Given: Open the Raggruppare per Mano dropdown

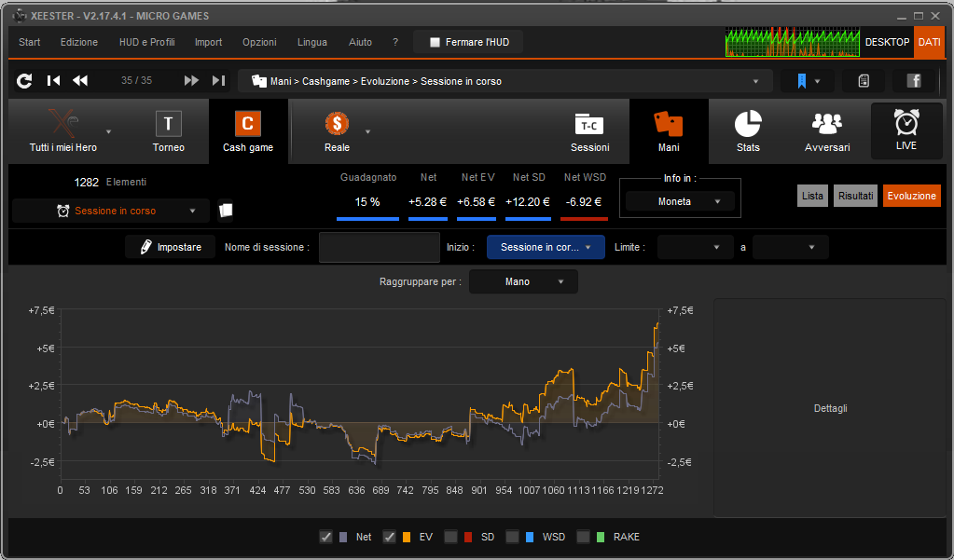Looking at the screenshot, I should [x=523, y=281].
